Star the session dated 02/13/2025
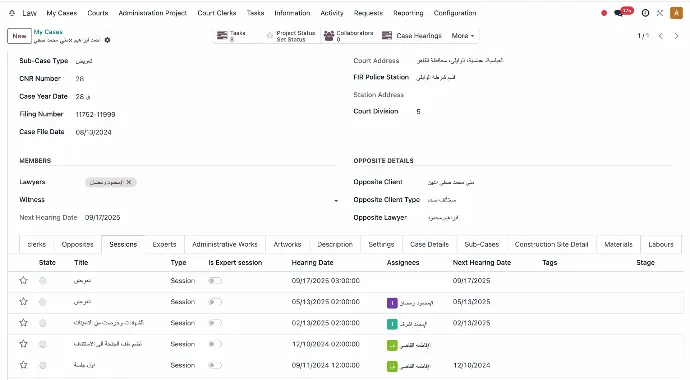Image resolution: width=690 pixels, height=380 pixels. click(24, 323)
